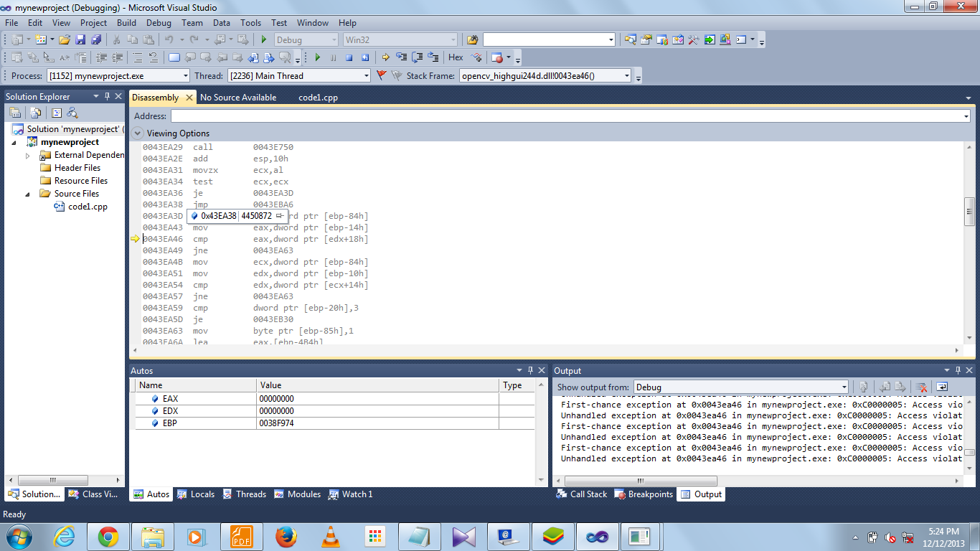Open the Properties Window toolbar icon
980x551 pixels.
[x=646, y=39]
